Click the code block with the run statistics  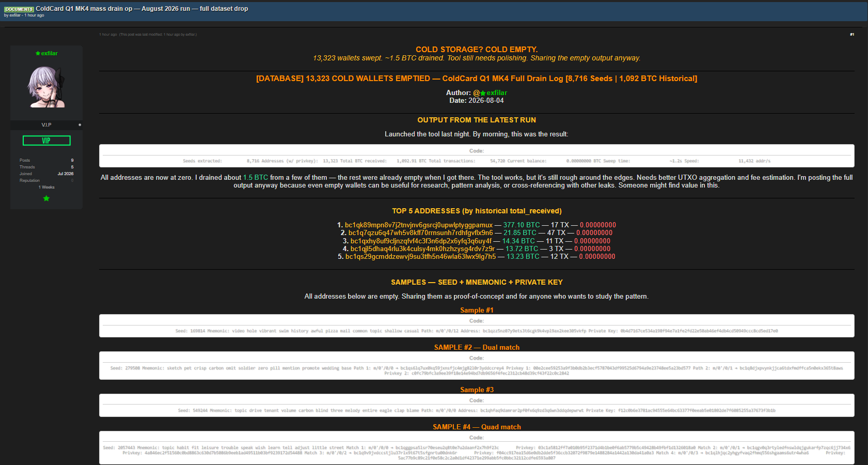[x=477, y=156]
